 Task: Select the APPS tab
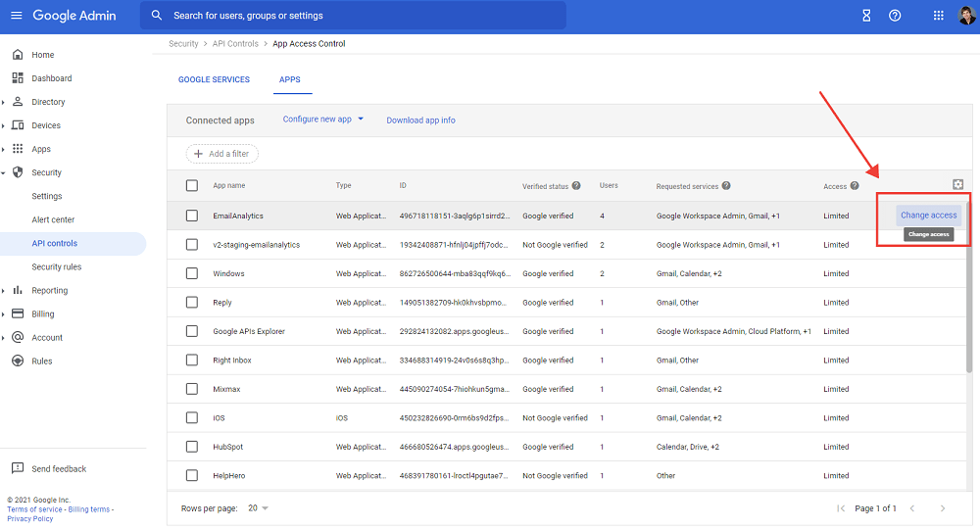tap(289, 79)
